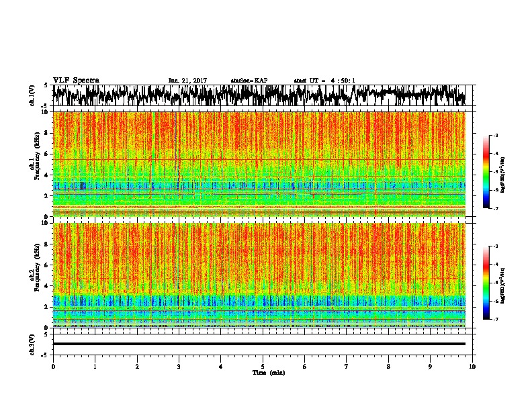The width and height of the screenshot is (532, 411).
Task: Click the time axis tick label '9'
Action: point(430,367)
